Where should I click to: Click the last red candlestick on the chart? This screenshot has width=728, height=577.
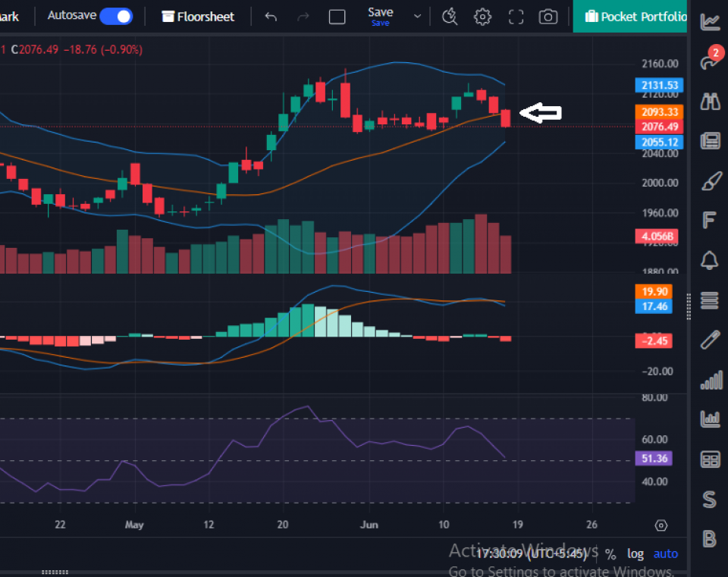(x=506, y=118)
